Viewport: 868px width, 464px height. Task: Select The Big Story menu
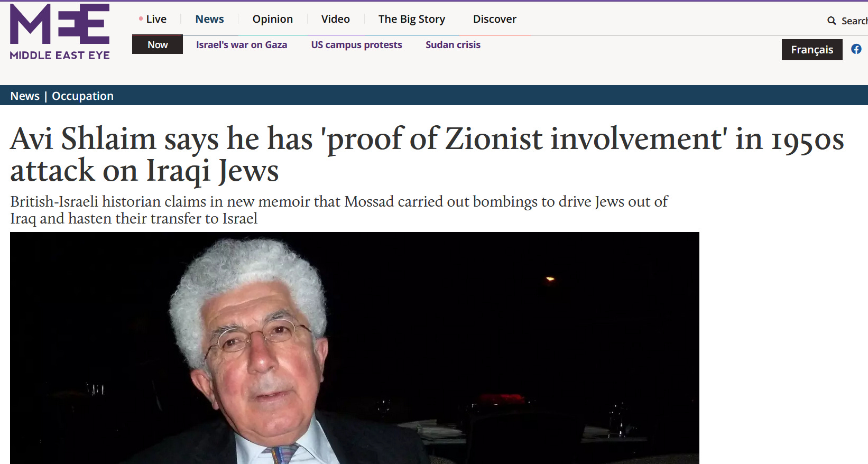[411, 19]
